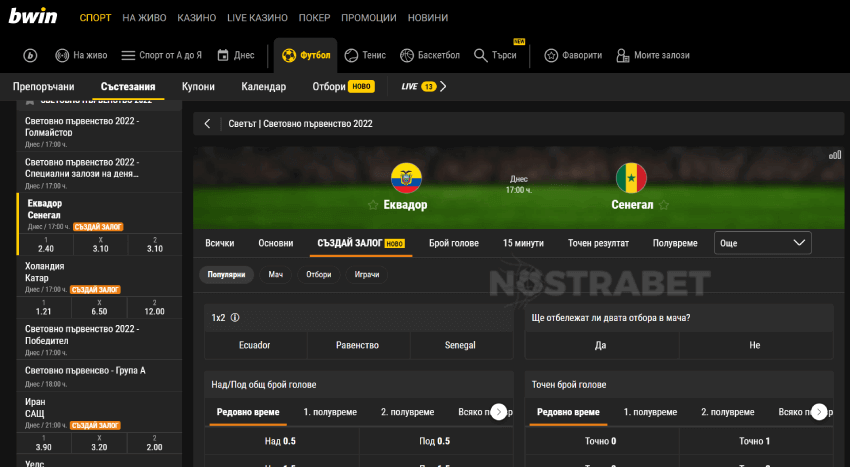
Task: Bet 2.40 on Еквадор in sidebar
Action: tap(46, 245)
